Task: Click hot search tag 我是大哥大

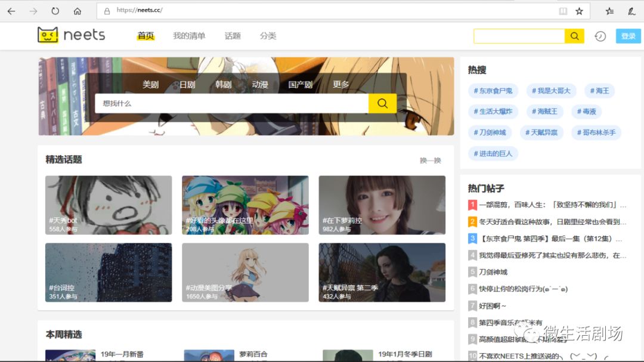Action: point(551,91)
